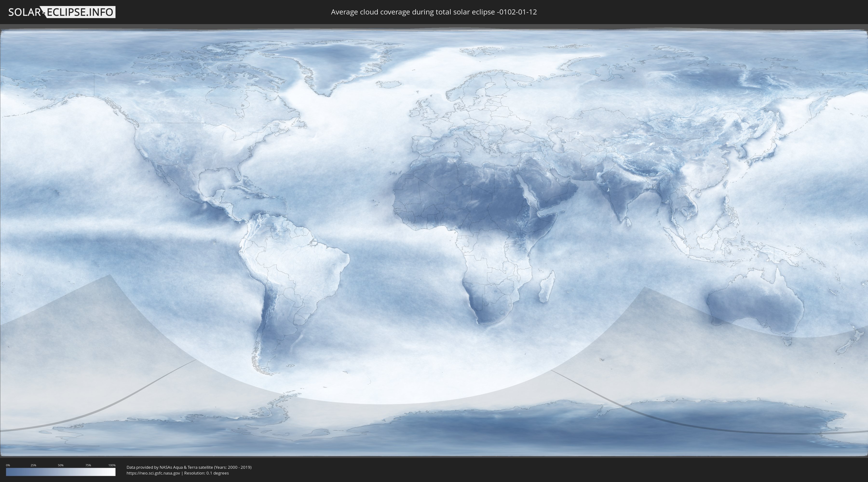Click the average cloud coverage title text
Viewport: 868px width, 482px height.
434,12
